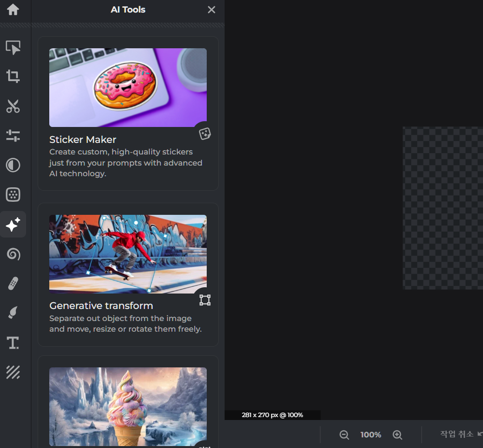
Task: Click the Sticker Maker dice icon
Action: tap(205, 134)
